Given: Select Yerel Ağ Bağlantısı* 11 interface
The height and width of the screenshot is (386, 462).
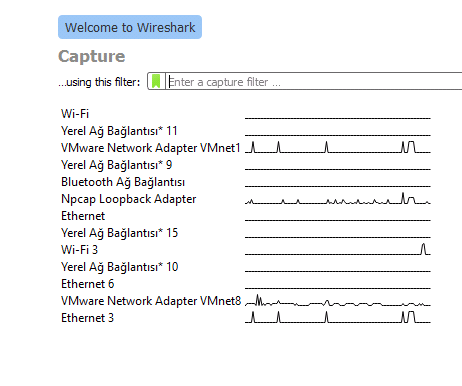Looking at the screenshot, I should (119, 131).
